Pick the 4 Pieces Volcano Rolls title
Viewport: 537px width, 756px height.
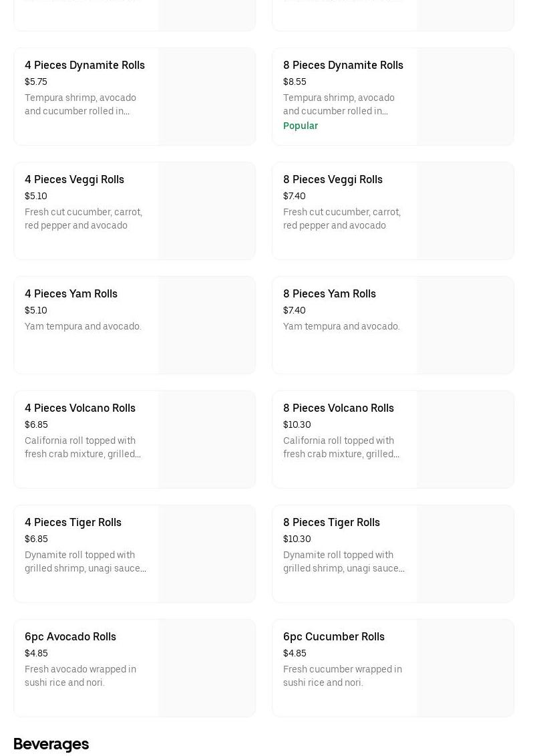[80, 408]
